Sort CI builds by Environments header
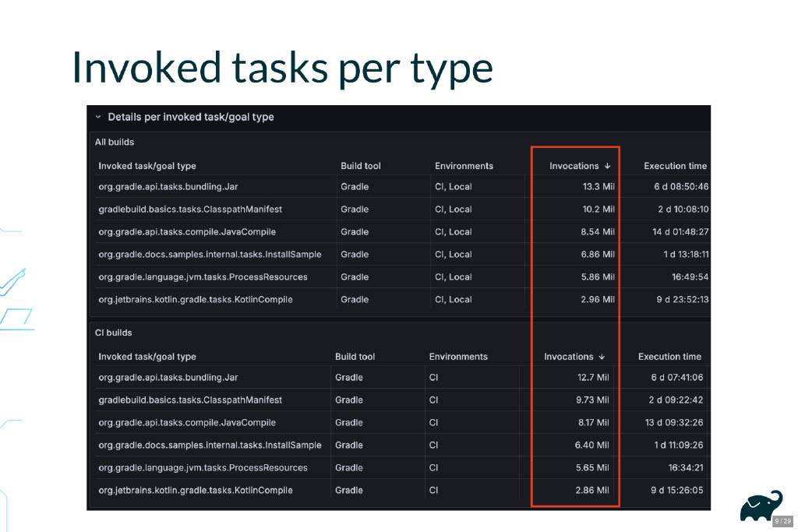Screen dimensions: 798x532 tap(458, 357)
